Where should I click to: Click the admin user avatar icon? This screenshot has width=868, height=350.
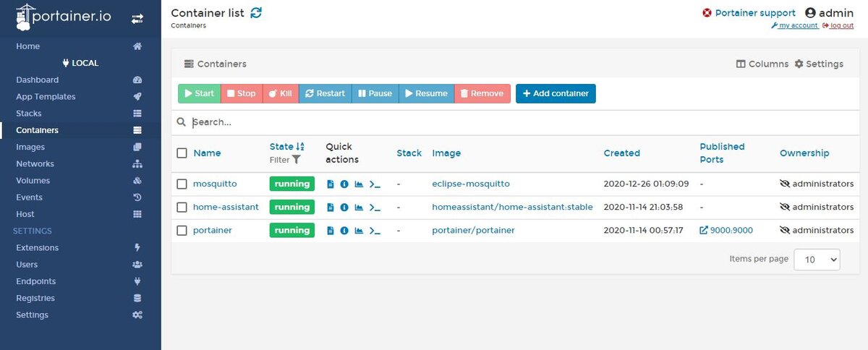(810, 13)
